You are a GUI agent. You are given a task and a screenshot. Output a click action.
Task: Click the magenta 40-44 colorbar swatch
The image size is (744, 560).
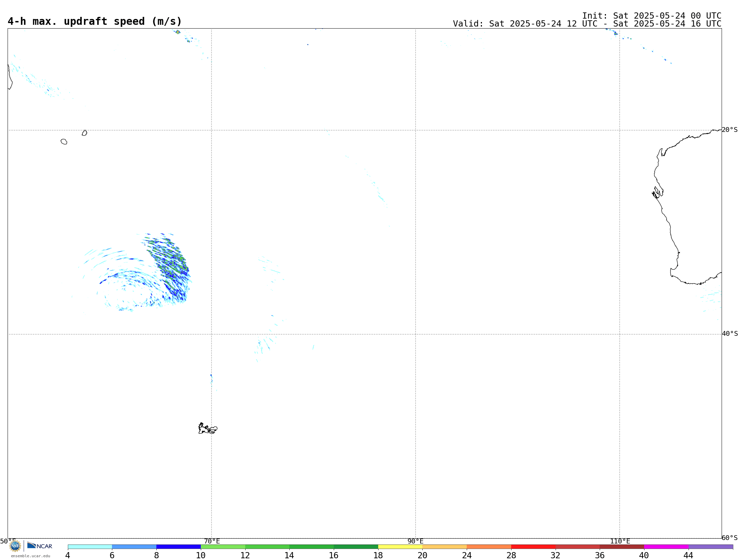click(x=666, y=547)
